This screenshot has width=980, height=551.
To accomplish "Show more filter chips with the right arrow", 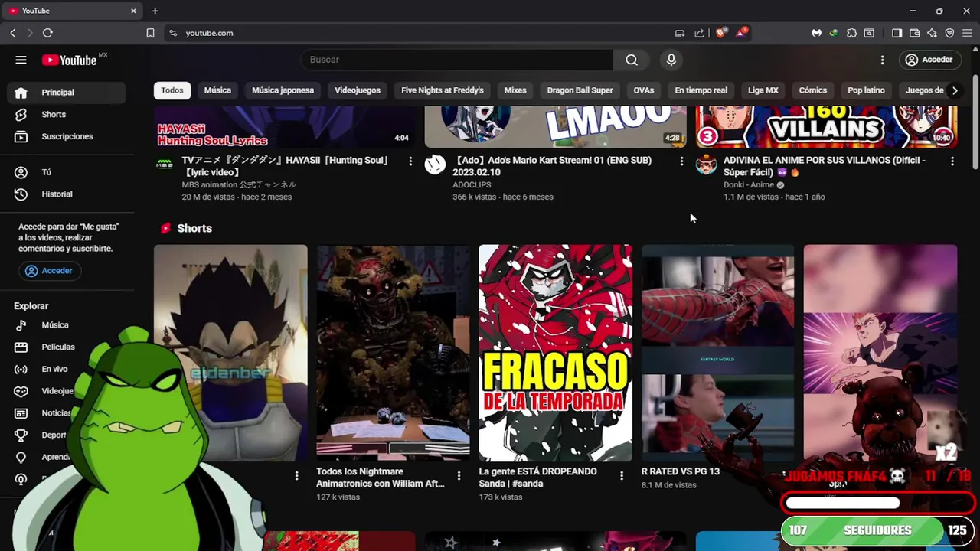I will [x=954, y=90].
